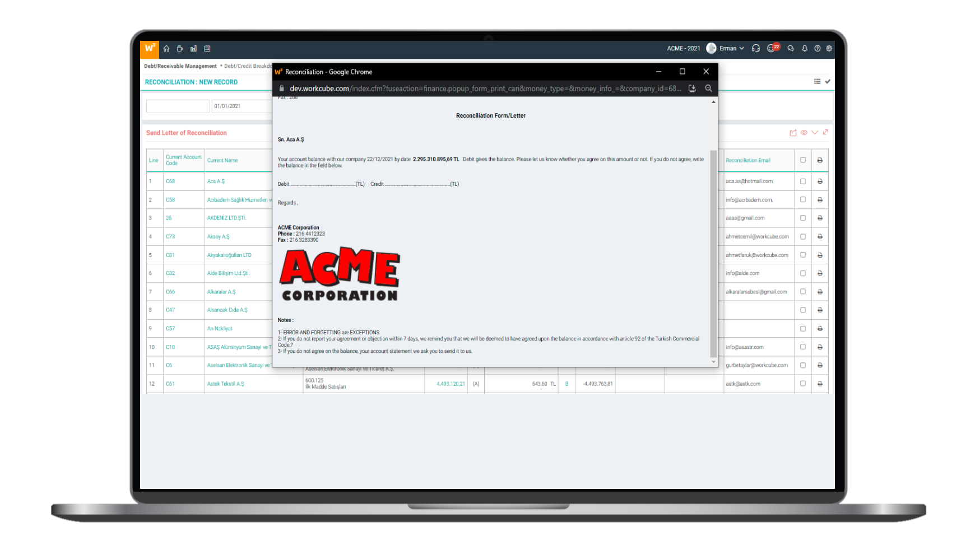Image resolution: width=975 pixels, height=560 pixels.
Task: Open the chat bubbles icon
Action: click(791, 49)
